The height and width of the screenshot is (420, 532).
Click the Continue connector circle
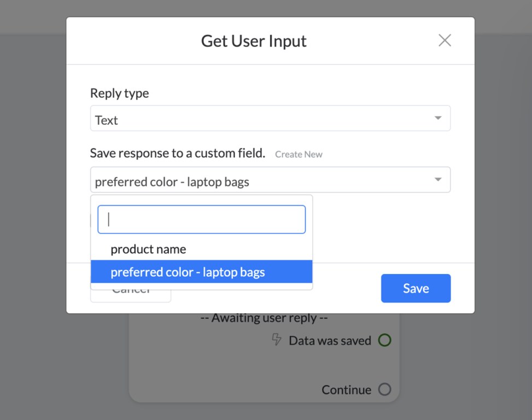(x=385, y=389)
